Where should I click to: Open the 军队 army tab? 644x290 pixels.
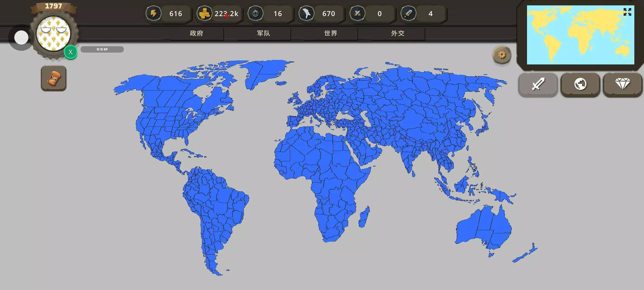pos(264,33)
